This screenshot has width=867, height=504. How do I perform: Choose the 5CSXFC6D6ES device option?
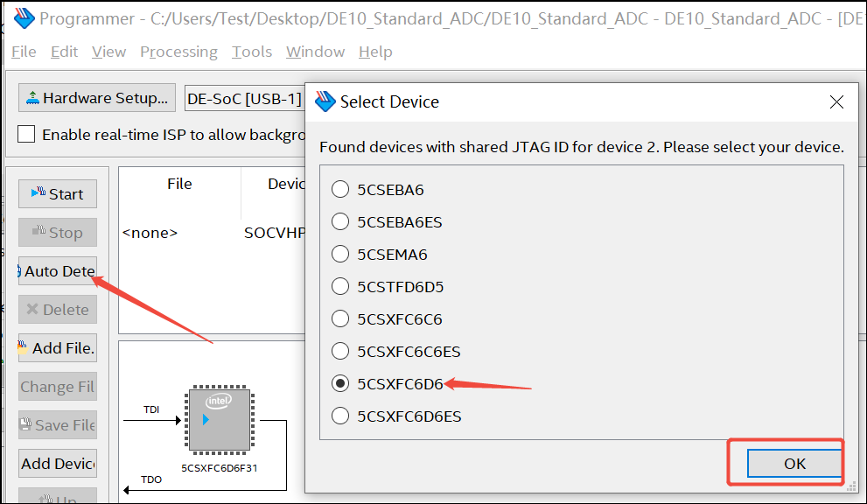pyautogui.click(x=340, y=416)
